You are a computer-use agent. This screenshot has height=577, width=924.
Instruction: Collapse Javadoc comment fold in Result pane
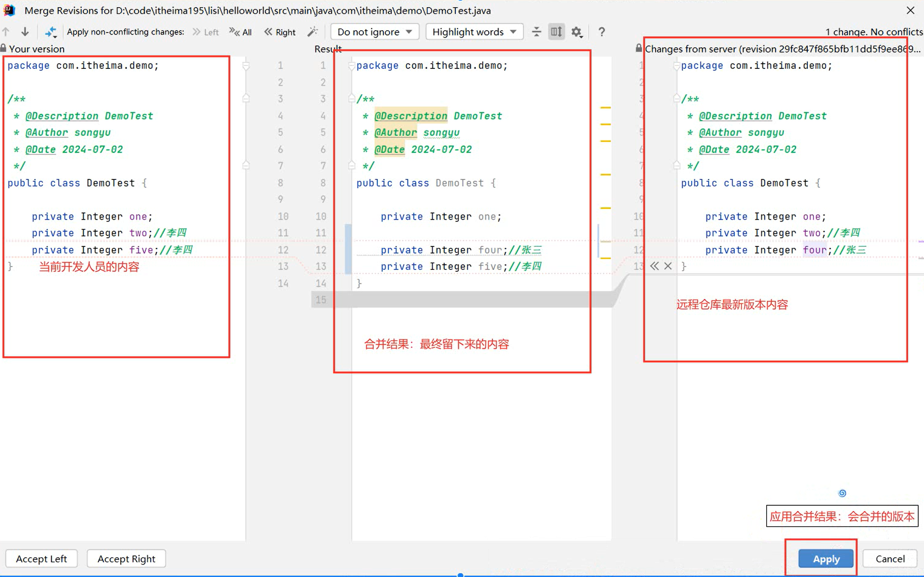352,99
